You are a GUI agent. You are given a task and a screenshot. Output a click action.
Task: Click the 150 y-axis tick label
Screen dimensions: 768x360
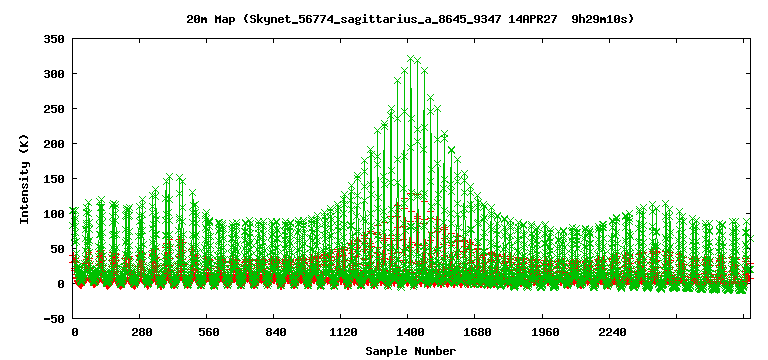[55, 179]
